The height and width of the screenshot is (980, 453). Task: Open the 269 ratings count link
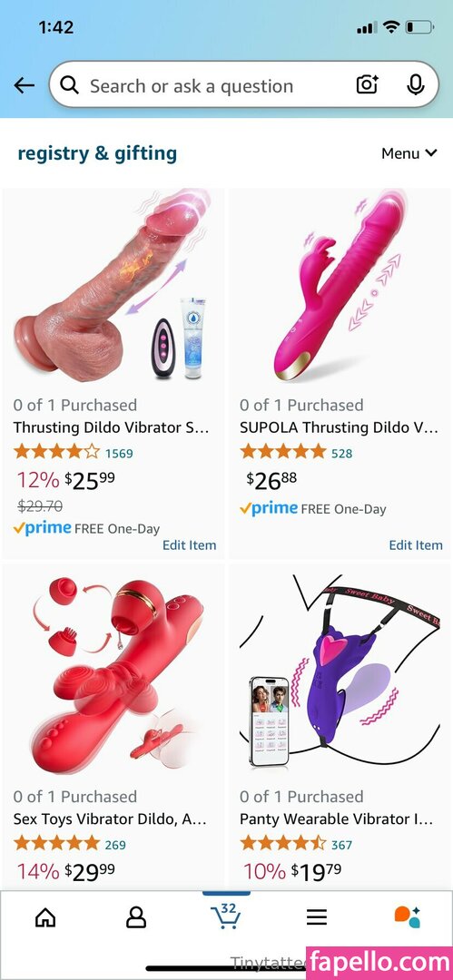click(x=115, y=845)
